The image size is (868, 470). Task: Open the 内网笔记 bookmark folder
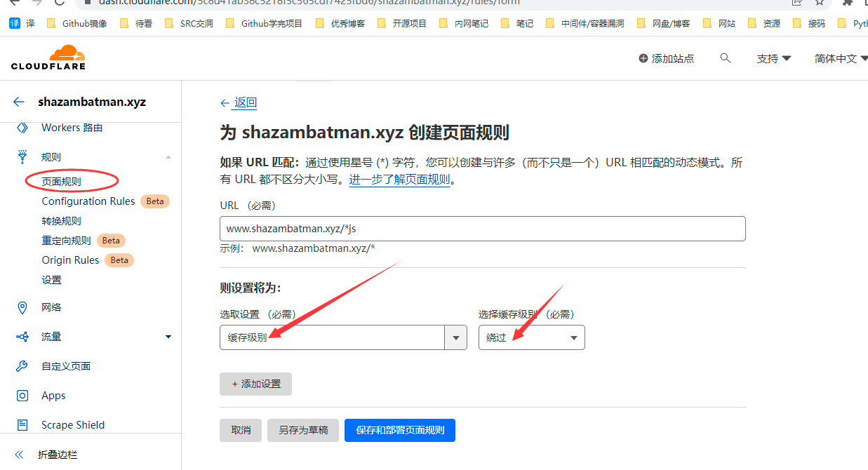point(464,23)
